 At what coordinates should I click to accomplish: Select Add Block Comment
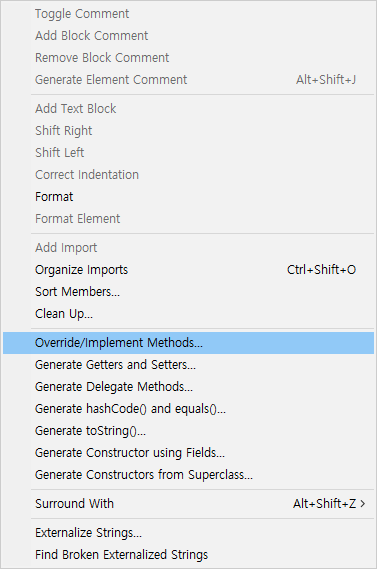[188, 36]
